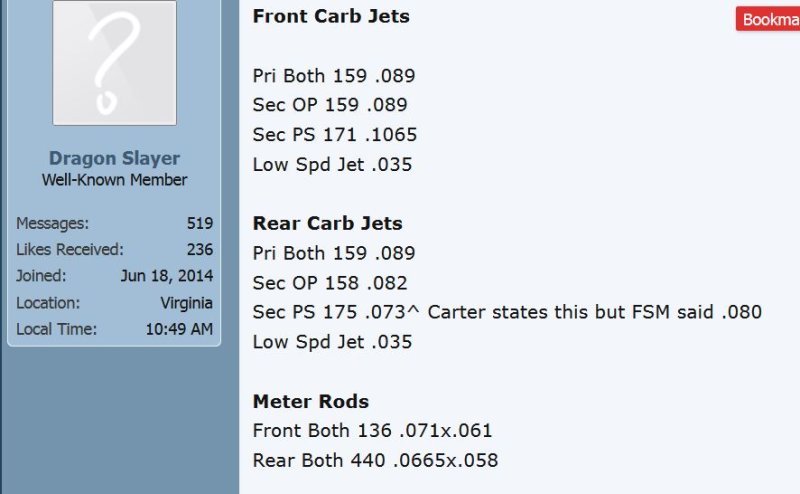Open the Dragon Slayer profile link

(114, 158)
